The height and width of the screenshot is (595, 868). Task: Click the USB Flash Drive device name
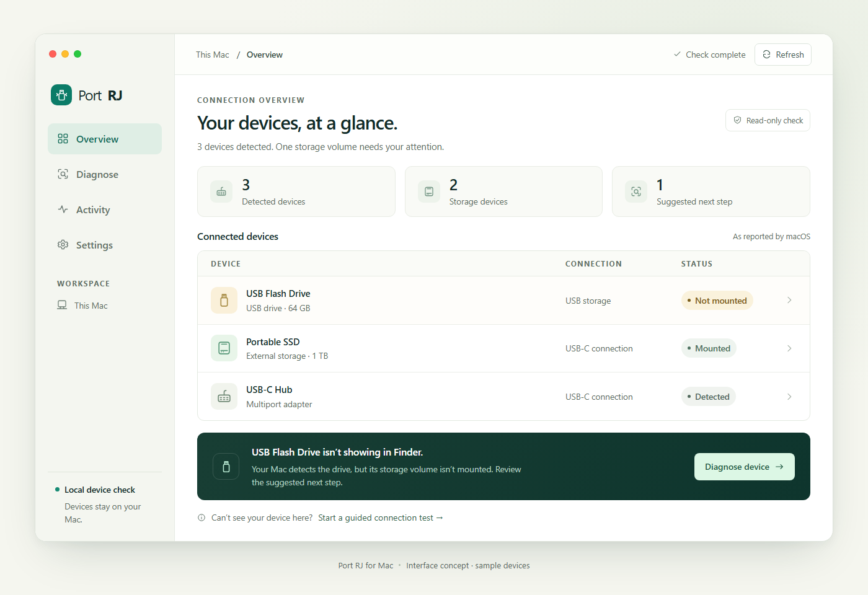pos(278,294)
